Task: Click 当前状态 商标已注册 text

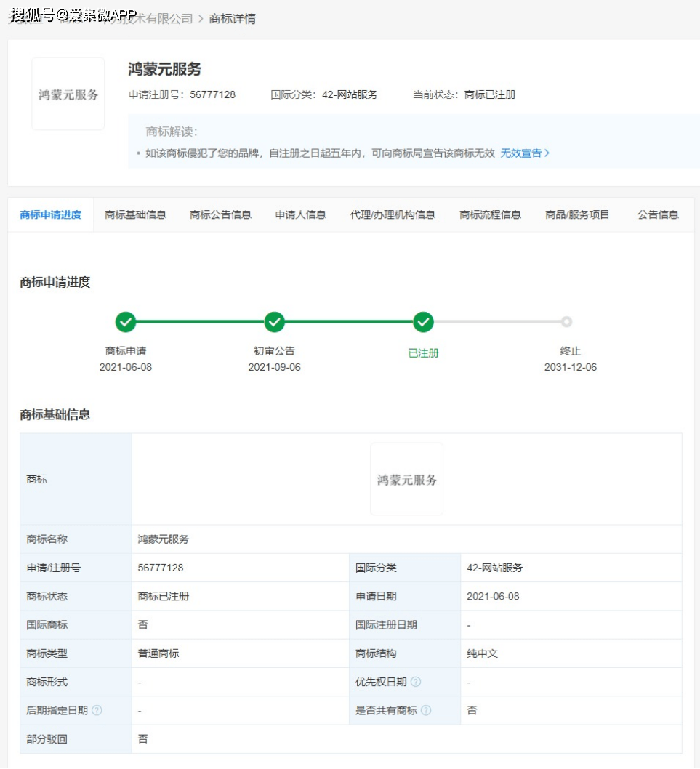Action: 464,94
